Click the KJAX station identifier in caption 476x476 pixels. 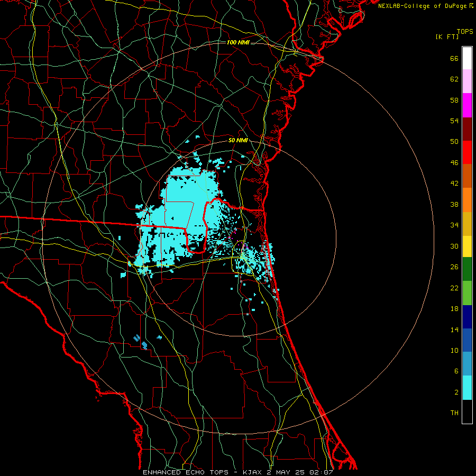[x=252, y=472]
